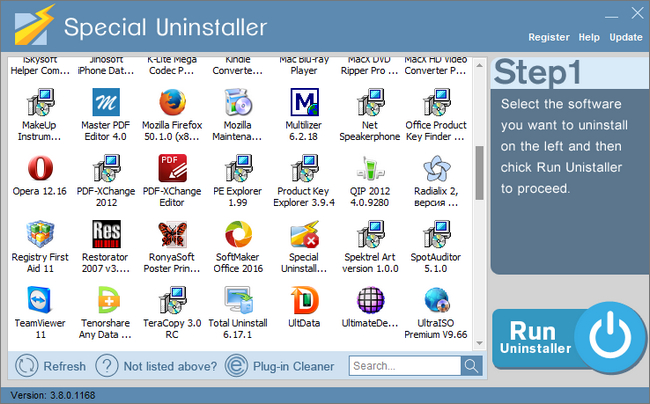
Task: Click Not listed above? option
Action: click(156, 366)
